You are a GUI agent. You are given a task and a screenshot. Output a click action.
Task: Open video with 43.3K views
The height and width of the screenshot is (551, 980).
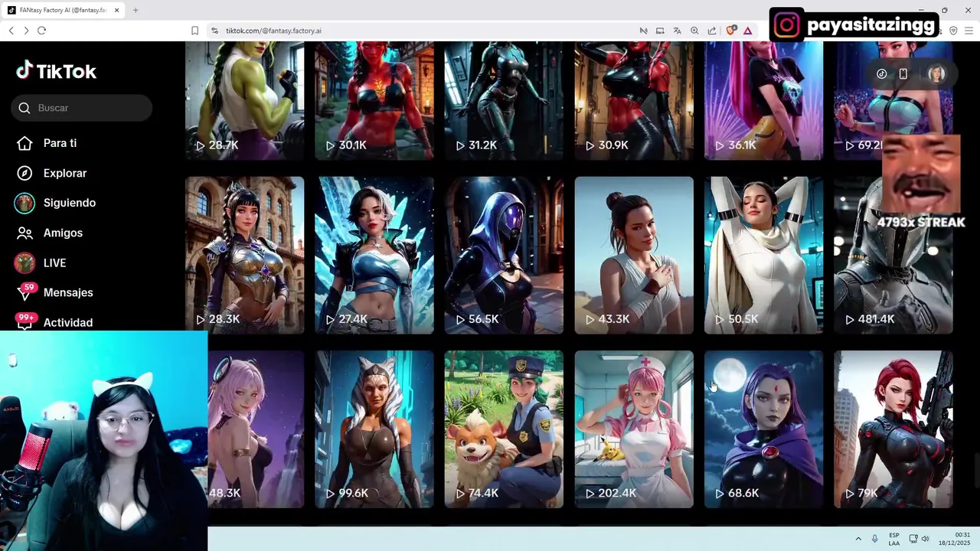pyautogui.click(x=634, y=255)
